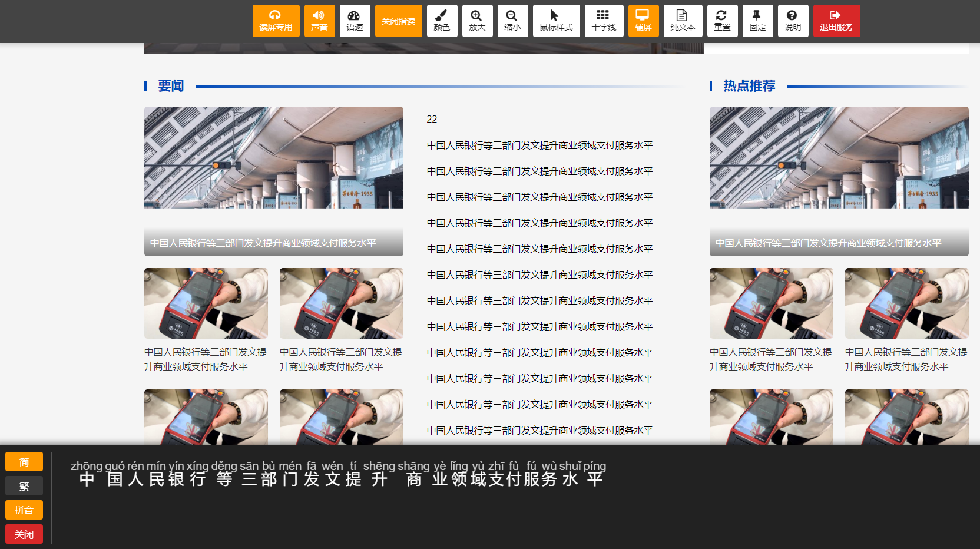Image resolution: width=980 pixels, height=549 pixels.
Task: Open second small POS thumbnail under 要闻
Action: click(x=342, y=303)
